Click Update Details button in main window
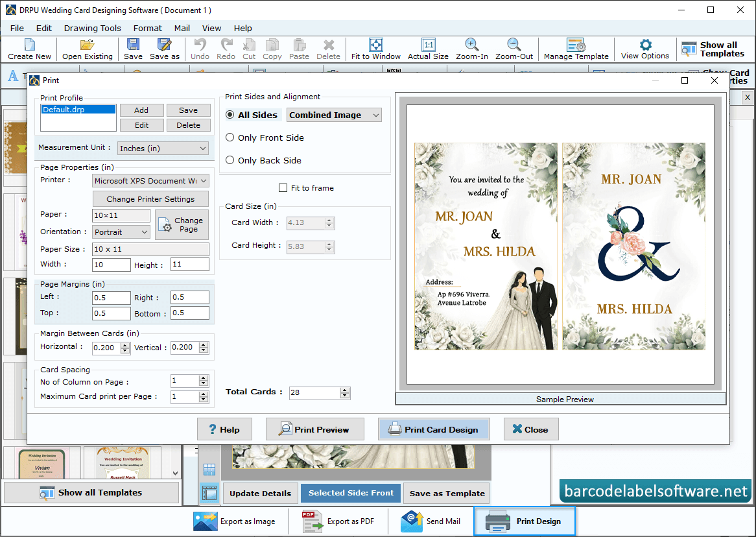Image resolution: width=756 pixels, height=537 pixels. click(x=261, y=493)
